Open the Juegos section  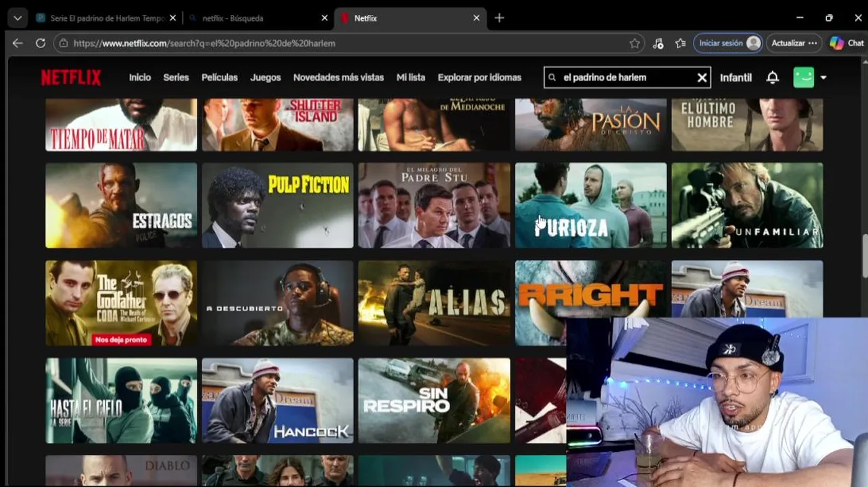tap(266, 78)
